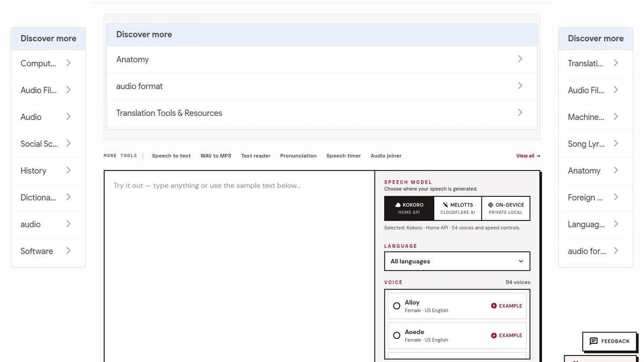Viewport: 644px width, 362px height.
Task: Play the Aoede voice example
Action: (x=507, y=335)
